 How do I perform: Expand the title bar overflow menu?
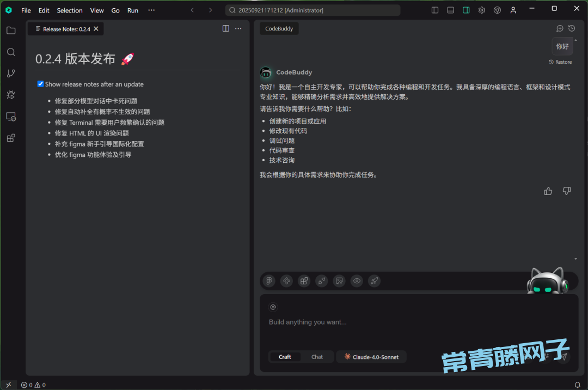click(x=151, y=10)
